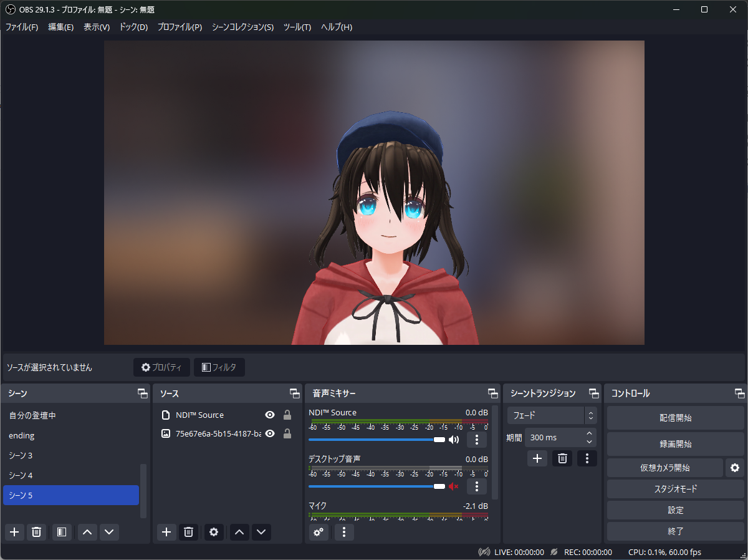Open scene transition options ellipsis menu
Image resolution: width=748 pixels, height=560 pixels.
coord(587,458)
